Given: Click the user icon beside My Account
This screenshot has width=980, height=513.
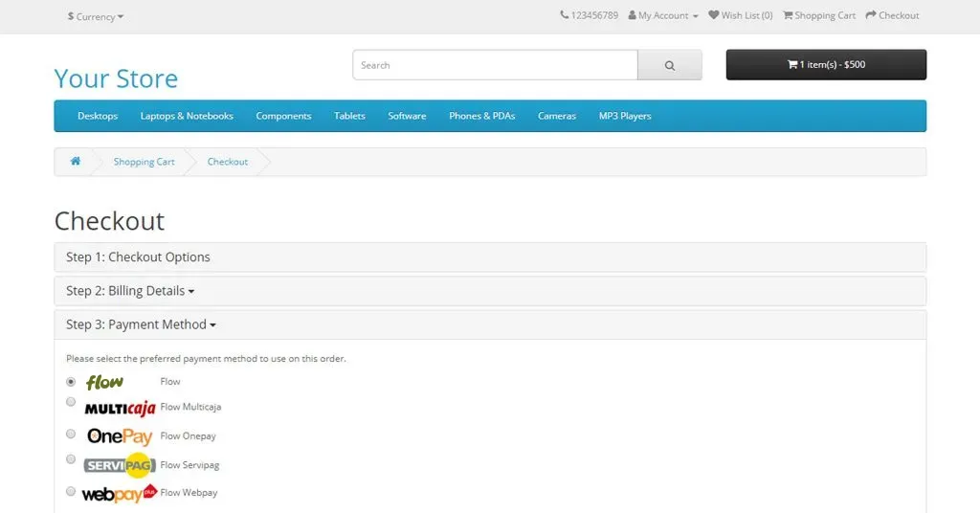Looking at the screenshot, I should (632, 15).
